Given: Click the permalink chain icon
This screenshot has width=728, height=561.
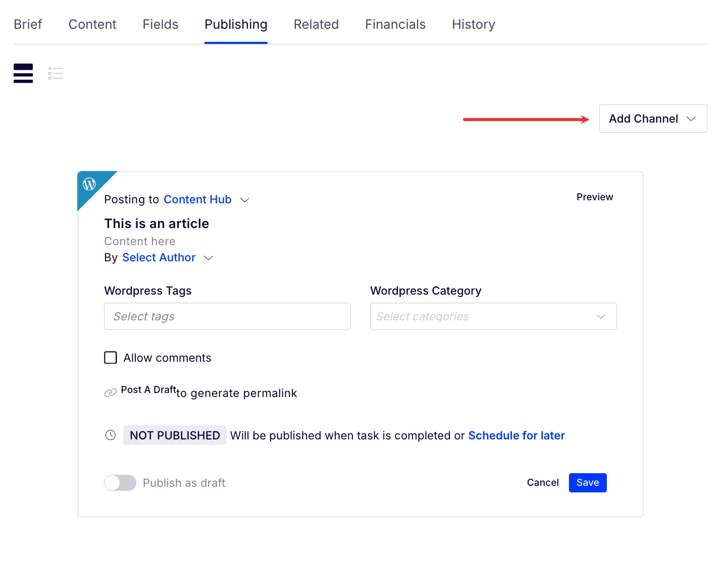Looking at the screenshot, I should click(110, 393).
